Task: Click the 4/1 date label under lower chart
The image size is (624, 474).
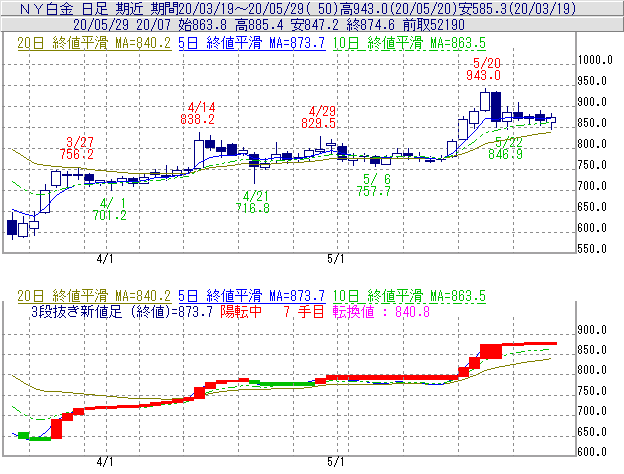Action: (x=105, y=462)
